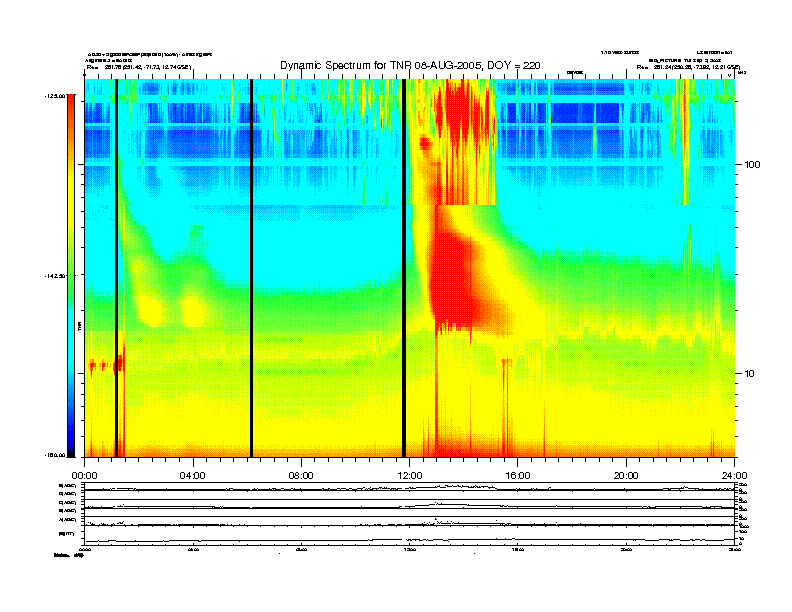792x612 pixels.
Task: Click the black vertical gap line after 00:00
Action: (x=116, y=268)
